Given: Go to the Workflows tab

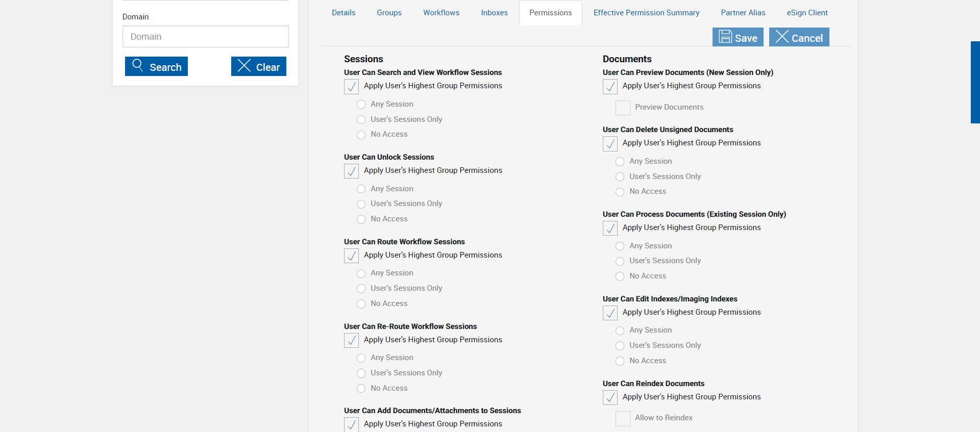Looking at the screenshot, I should [x=441, y=13].
